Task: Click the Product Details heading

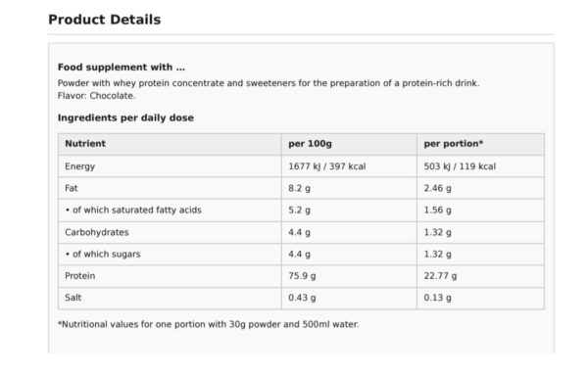Action: pyautogui.click(x=105, y=20)
